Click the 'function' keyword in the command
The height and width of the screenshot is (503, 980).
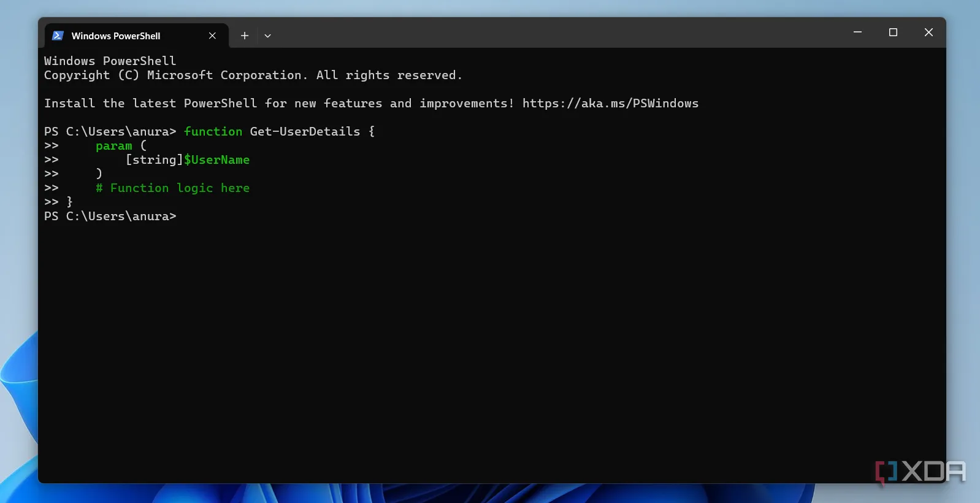pos(213,131)
